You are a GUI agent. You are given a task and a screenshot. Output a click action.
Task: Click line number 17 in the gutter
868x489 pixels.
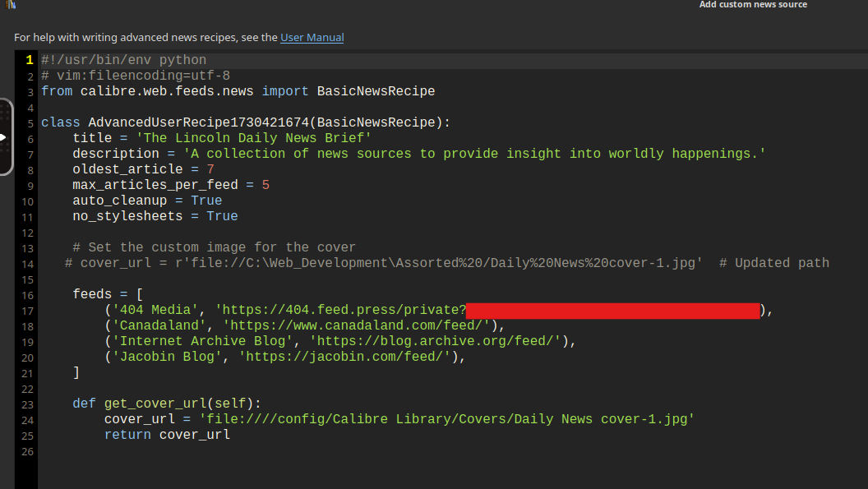pyautogui.click(x=28, y=311)
